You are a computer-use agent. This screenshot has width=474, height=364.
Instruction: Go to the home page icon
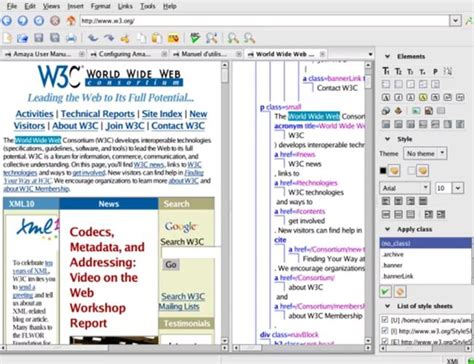[x=71, y=21]
